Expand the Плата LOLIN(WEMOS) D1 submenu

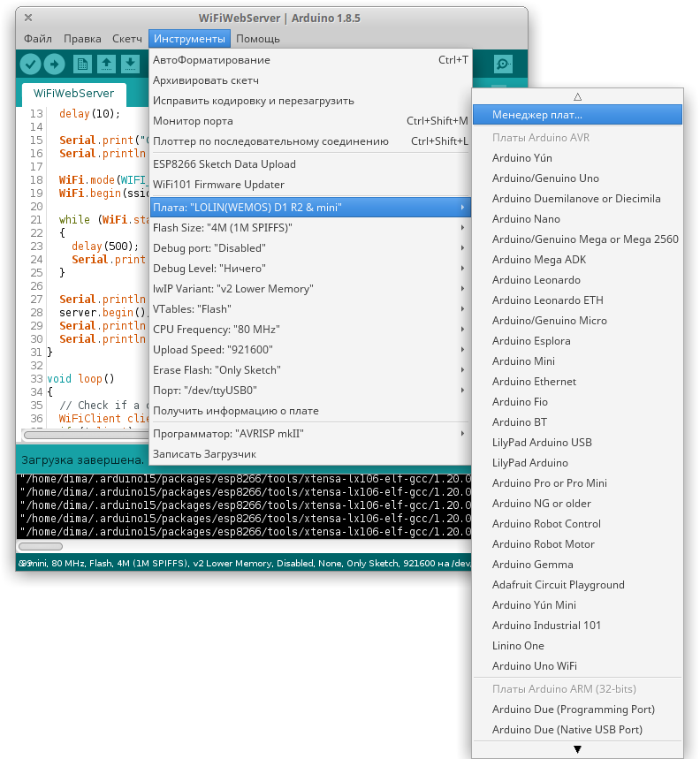click(310, 207)
